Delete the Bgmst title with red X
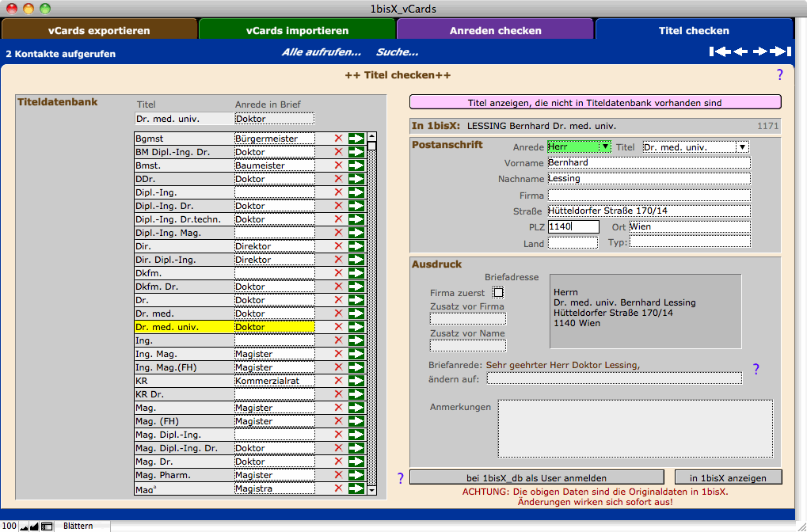The image size is (807, 532). [339, 139]
